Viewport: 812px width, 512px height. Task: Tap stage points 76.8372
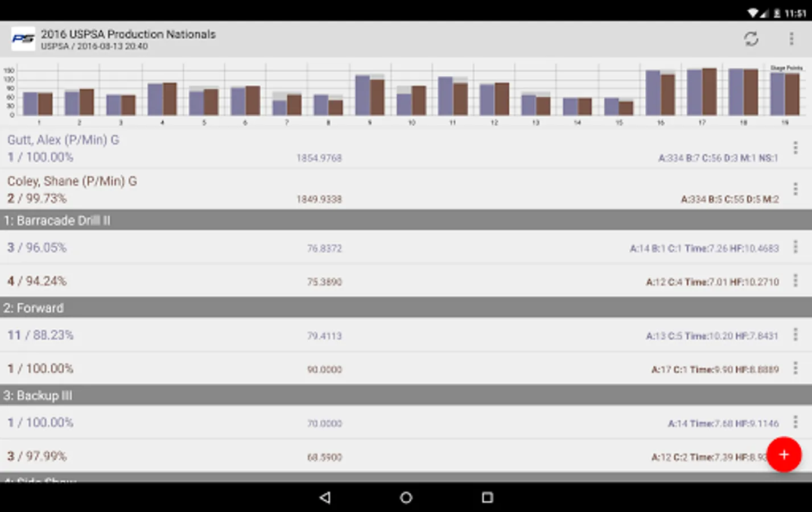(324, 249)
